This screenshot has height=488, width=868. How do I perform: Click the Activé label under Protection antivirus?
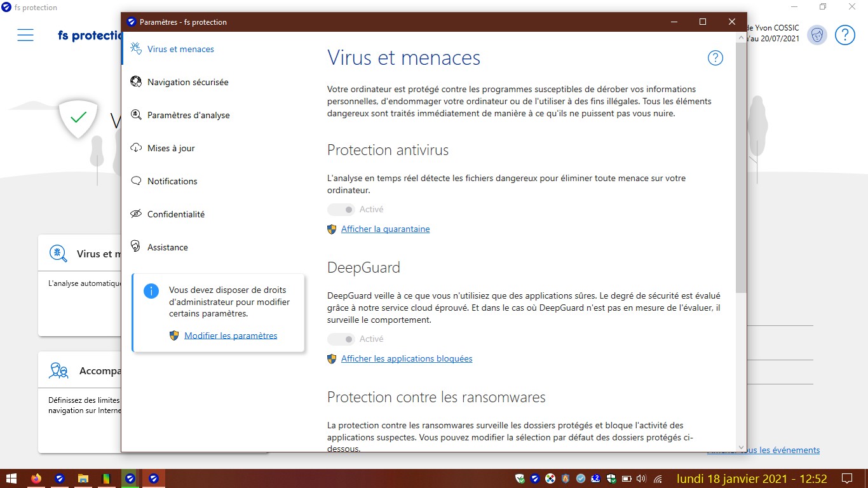point(372,210)
